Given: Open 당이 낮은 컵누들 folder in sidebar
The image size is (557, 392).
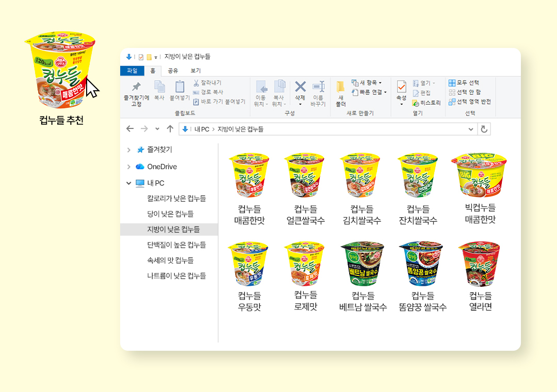Looking at the screenshot, I should tap(170, 214).
